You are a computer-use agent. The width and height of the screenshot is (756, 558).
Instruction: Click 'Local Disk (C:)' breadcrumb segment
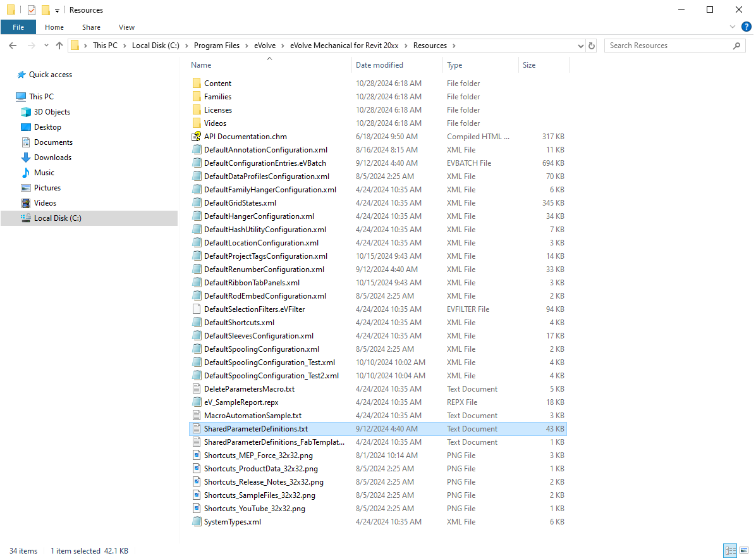tap(155, 46)
